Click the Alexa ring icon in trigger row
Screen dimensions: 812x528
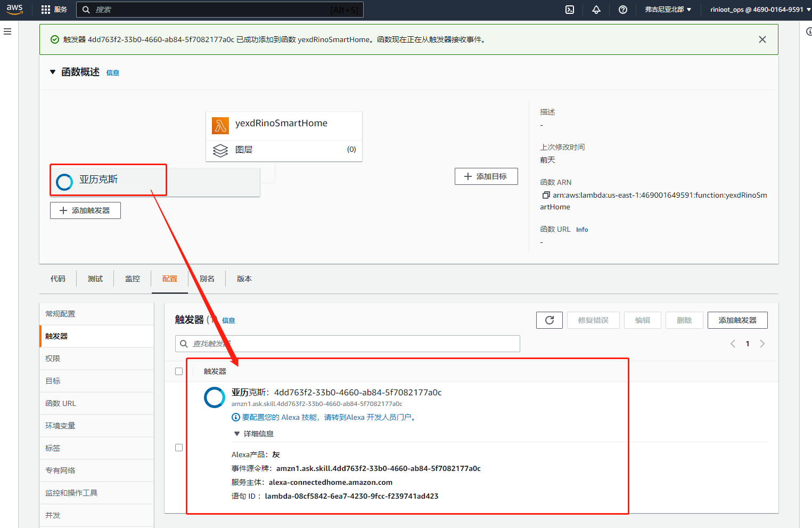coord(215,397)
